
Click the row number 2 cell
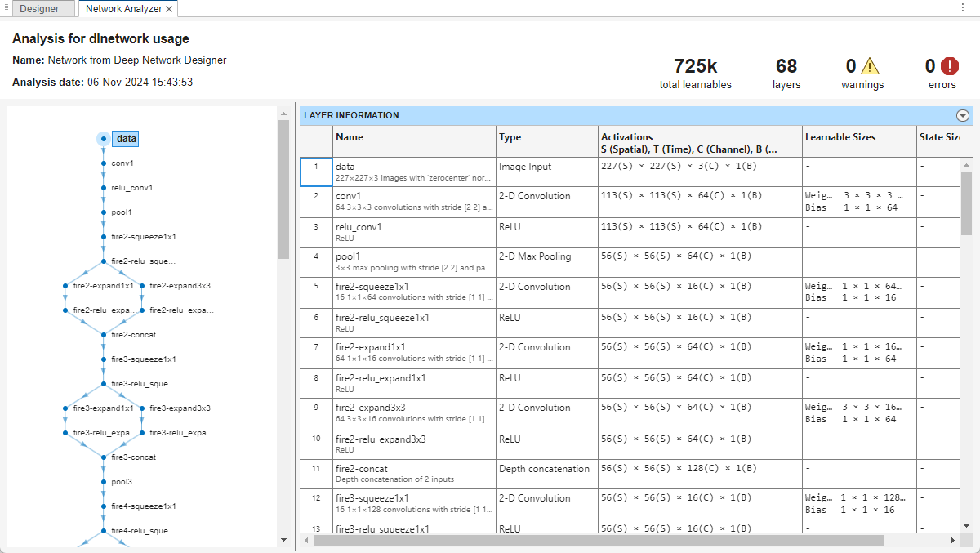pyautogui.click(x=316, y=202)
